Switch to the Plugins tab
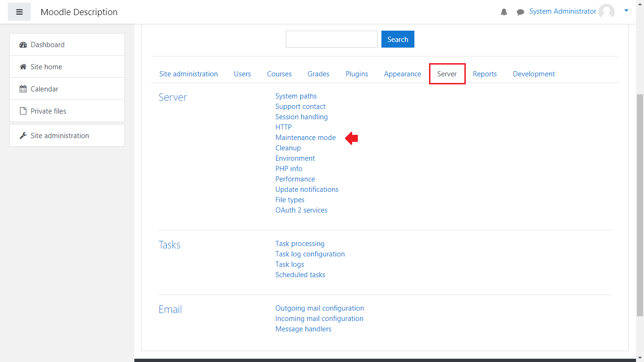Viewport: 644px width, 362px height. point(356,74)
